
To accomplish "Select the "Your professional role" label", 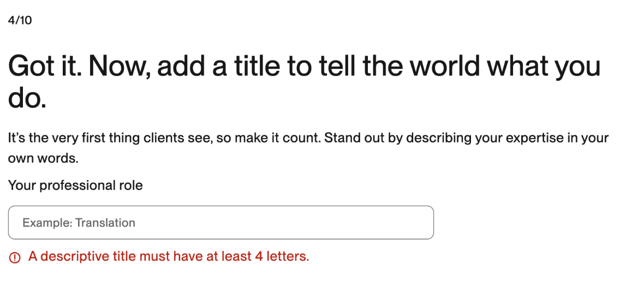I will tap(75, 186).
